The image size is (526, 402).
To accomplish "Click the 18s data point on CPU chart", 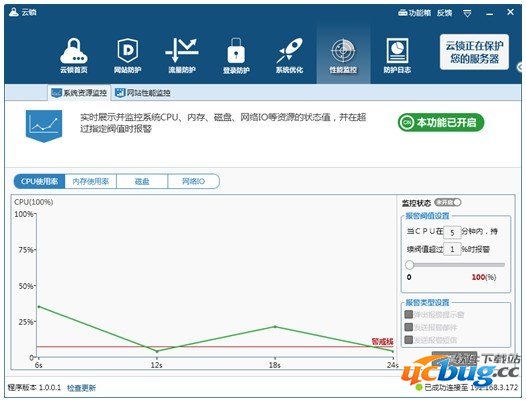I will pos(275,326).
